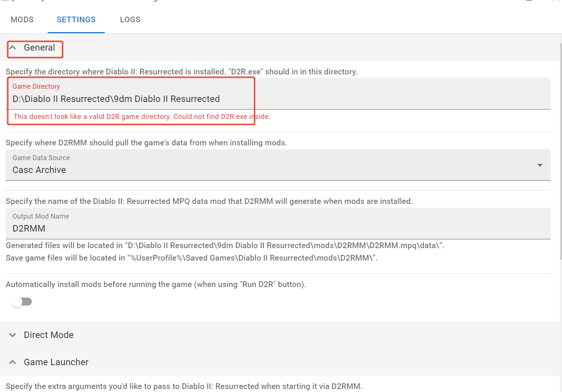Click the Generated files location text
Viewport: 562px width, 392px height.
tap(225, 245)
